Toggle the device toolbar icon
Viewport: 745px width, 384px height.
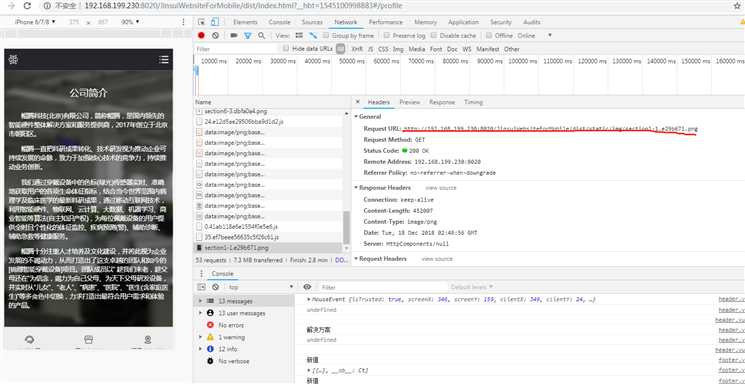click(x=214, y=22)
